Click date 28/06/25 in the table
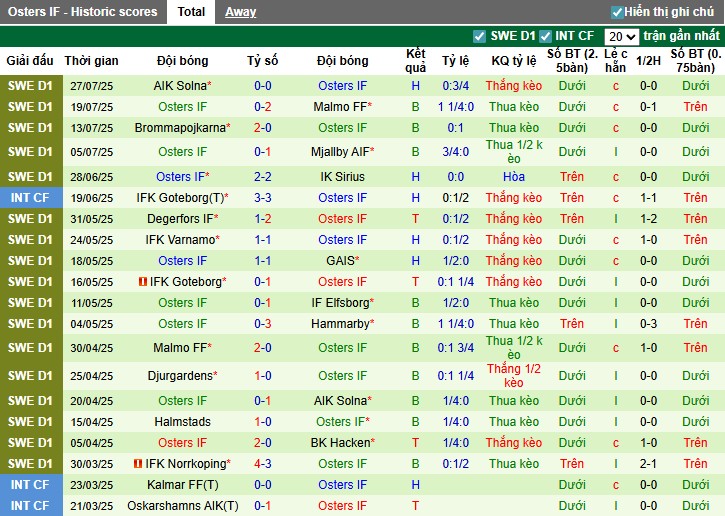The image size is (725, 516). pyautogui.click(x=92, y=177)
